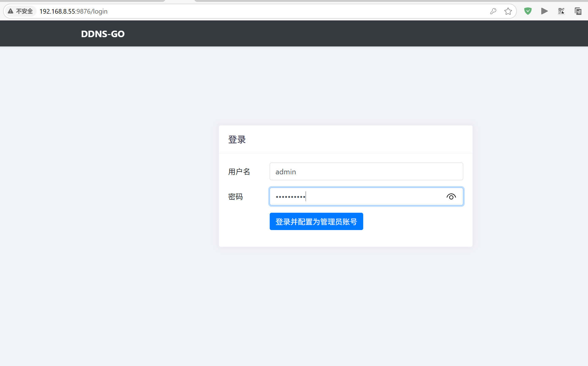Click the play triangle extension icon

click(544, 11)
